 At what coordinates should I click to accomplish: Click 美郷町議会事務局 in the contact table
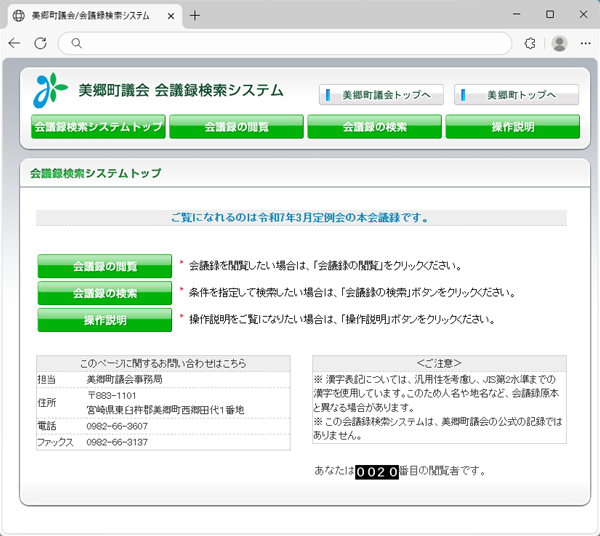[x=124, y=379]
